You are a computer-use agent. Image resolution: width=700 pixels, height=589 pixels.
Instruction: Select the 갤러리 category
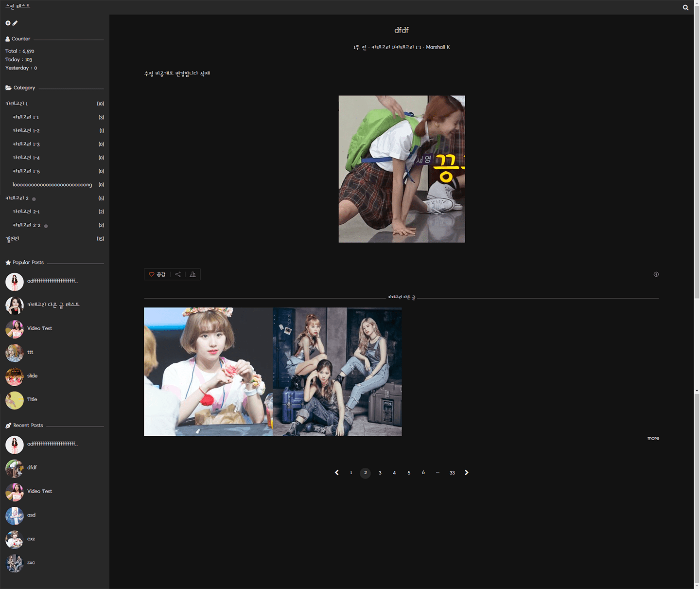[12, 239]
